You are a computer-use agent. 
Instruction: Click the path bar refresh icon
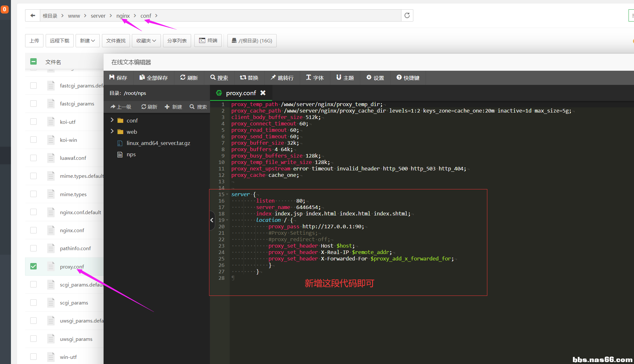click(x=407, y=15)
